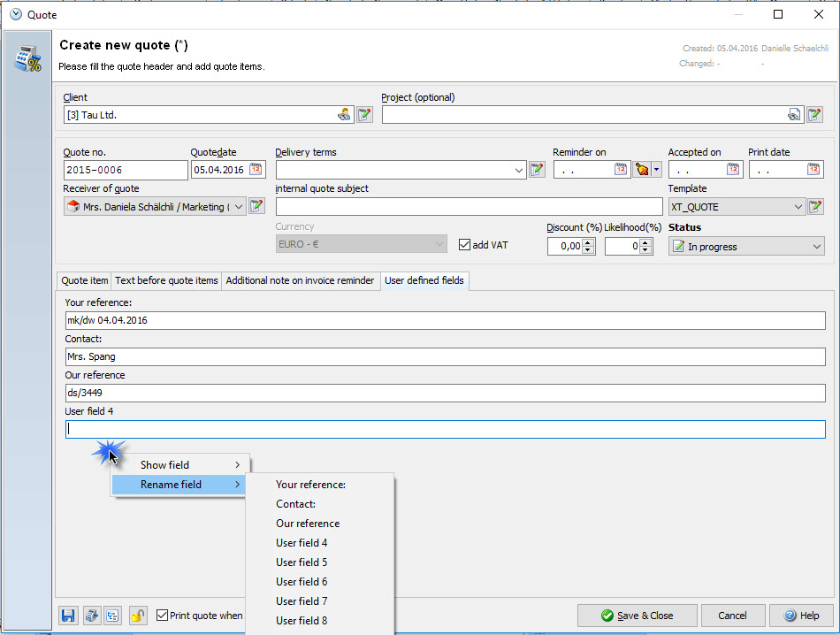The image size is (840, 635).
Task: Click the padlock unlock icon
Action: pyautogui.click(x=138, y=616)
